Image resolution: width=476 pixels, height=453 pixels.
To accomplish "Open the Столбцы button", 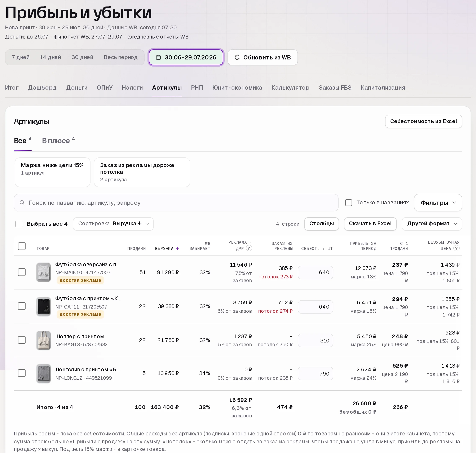I will click(322, 224).
